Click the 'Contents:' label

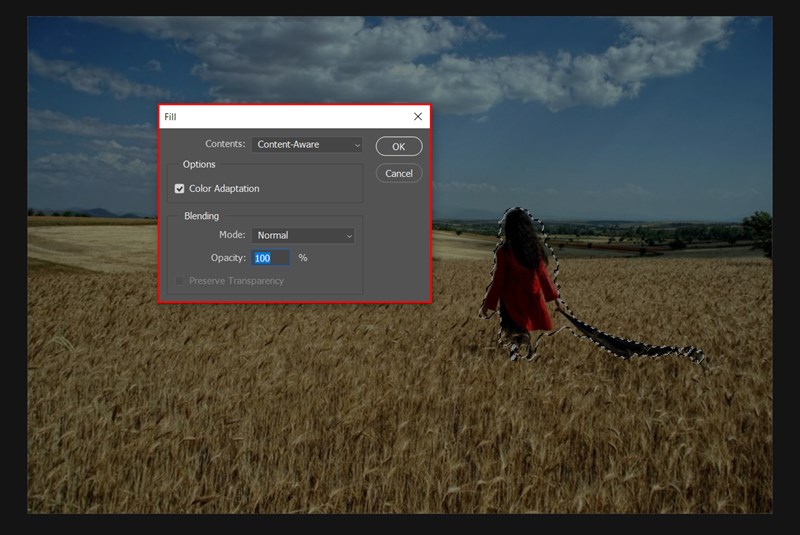click(x=225, y=144)
